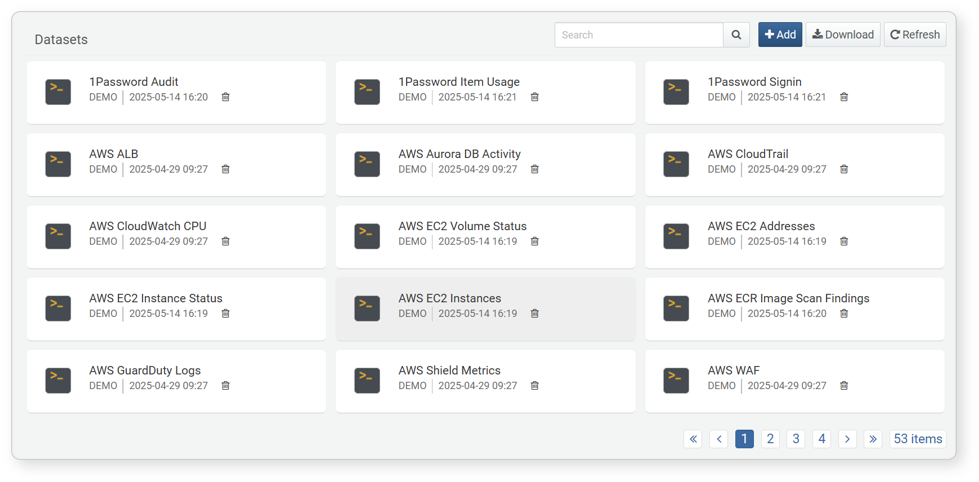Click the terminal icon for AWS GuardDuty Logs

click(x=57, y=381)
